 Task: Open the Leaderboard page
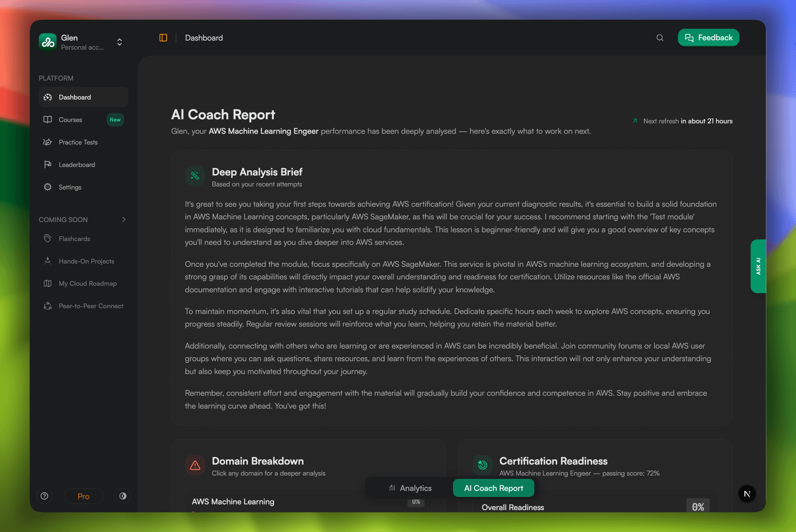[84, 165]
